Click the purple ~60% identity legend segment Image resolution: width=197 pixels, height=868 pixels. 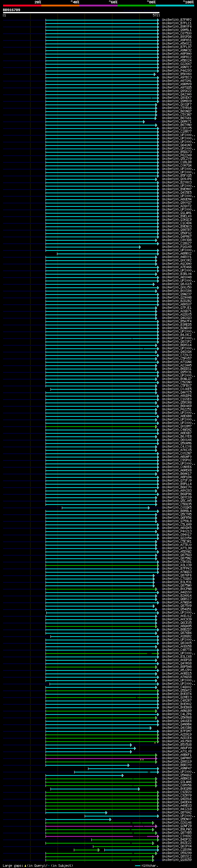point(99,6)
